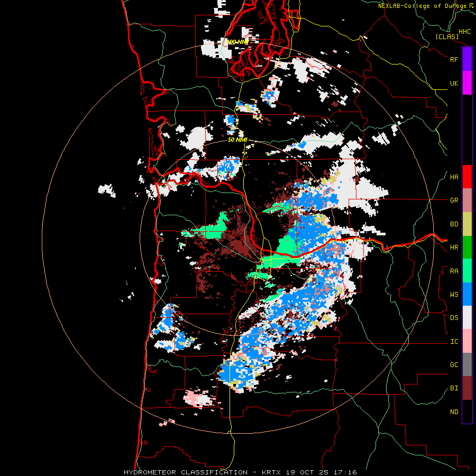
Task: Click the UK magenta legend swatch
Action: click(467, 83)
